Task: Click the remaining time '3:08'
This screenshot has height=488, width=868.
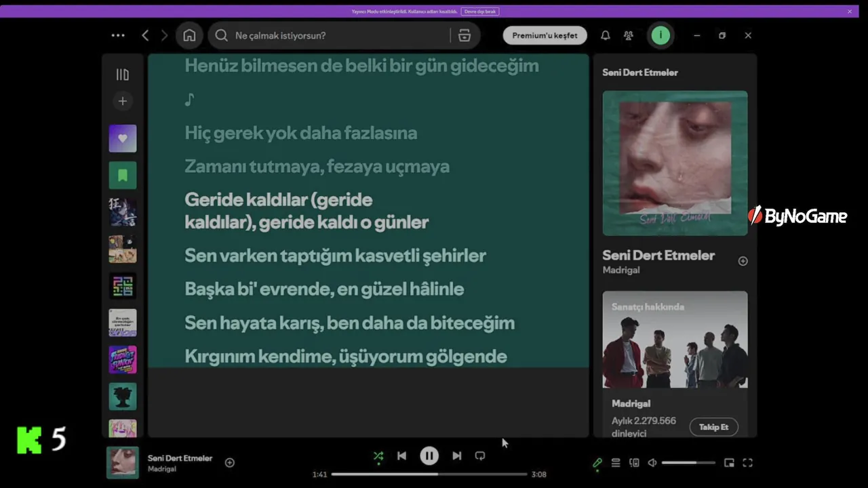Action: (x=539, y=474)
